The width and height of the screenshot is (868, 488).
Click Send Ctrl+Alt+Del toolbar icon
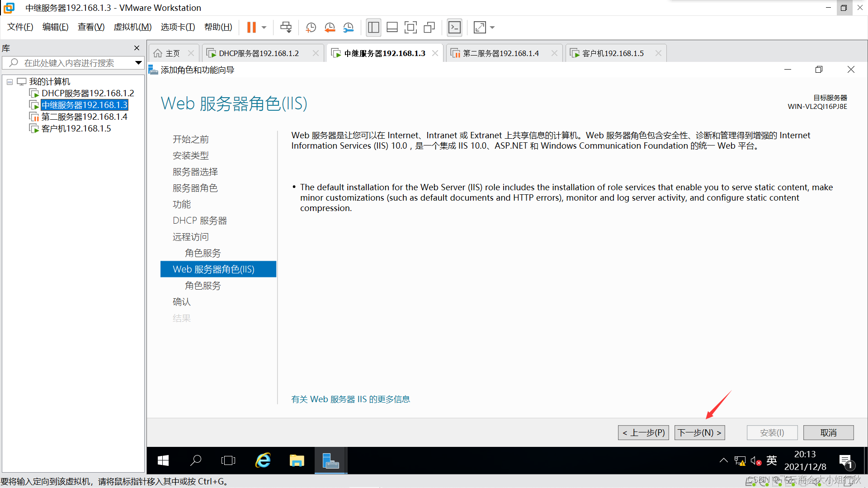pyautogui.click(x=286, y=28)
